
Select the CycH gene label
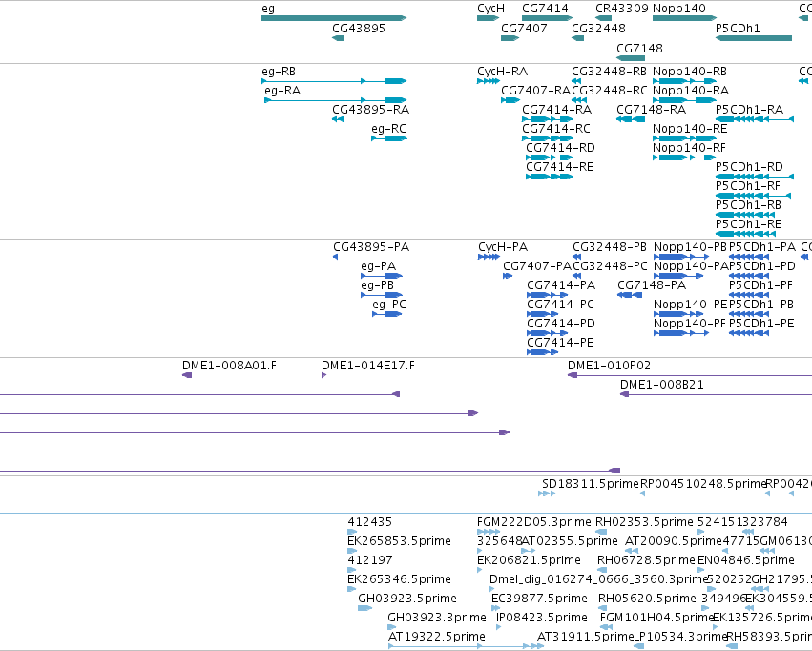click(x=491, y=9)
